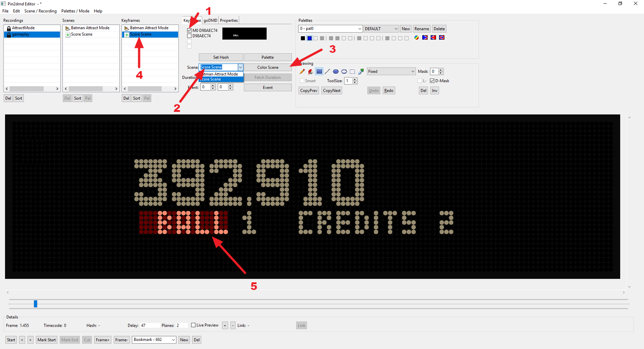Choose Batman Attract Mode in scene dropdown list
This screenshot has width=644, height=349.
tap(221, 74)
